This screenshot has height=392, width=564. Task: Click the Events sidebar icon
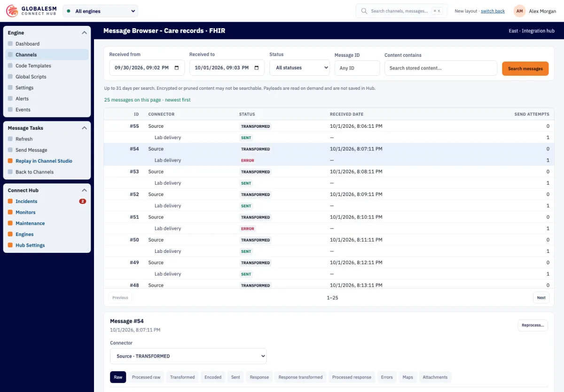[x=10, y=110]
